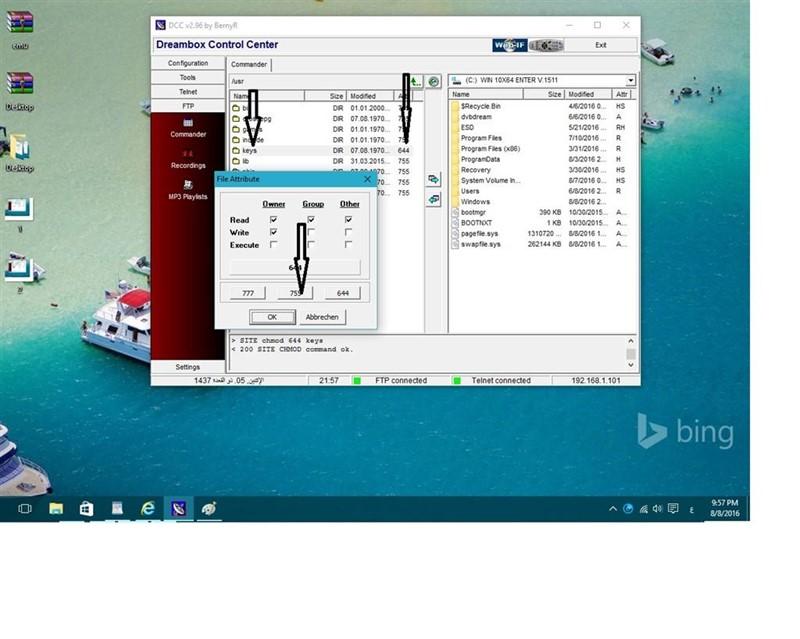This screenshot has width=800, height=639.
Task: Click the remote path field /usr
Action: 318,81
